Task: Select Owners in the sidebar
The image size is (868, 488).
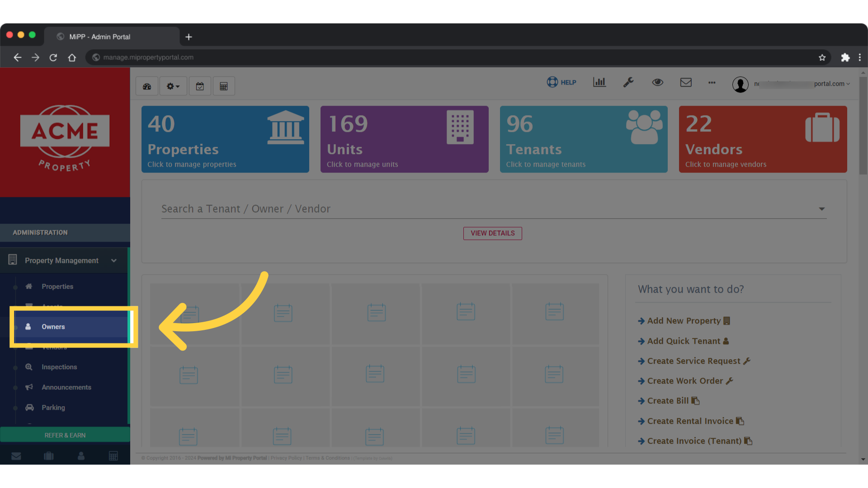Action: pyautogui.click(x=53, y=327)
